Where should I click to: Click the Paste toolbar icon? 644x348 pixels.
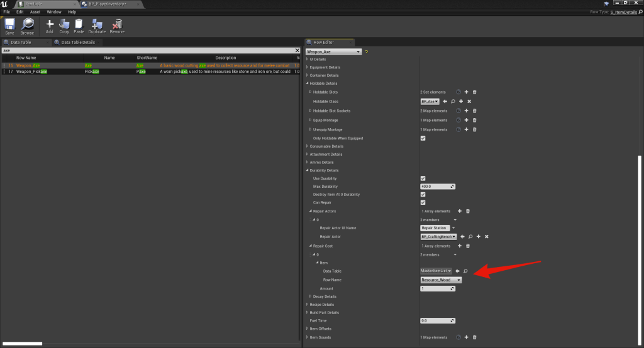79,26
